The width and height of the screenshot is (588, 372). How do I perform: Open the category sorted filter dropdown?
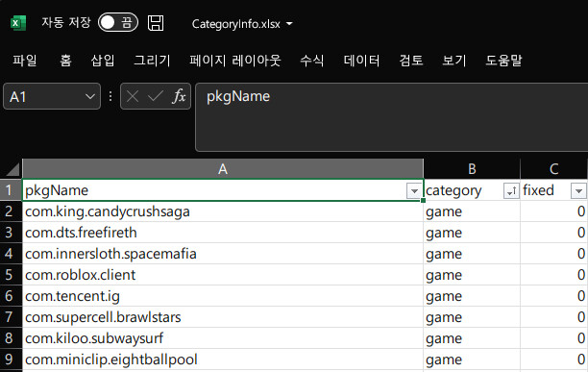click(511, 191)
